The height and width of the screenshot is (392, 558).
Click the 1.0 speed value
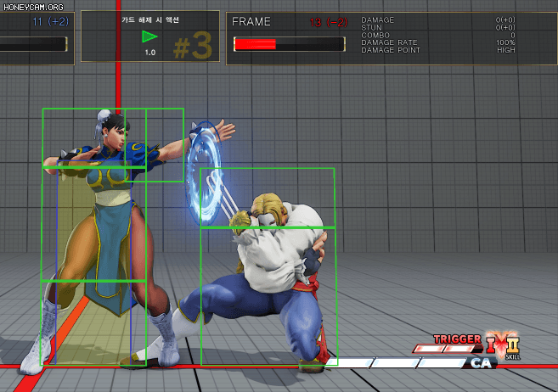tap(150, 53)
